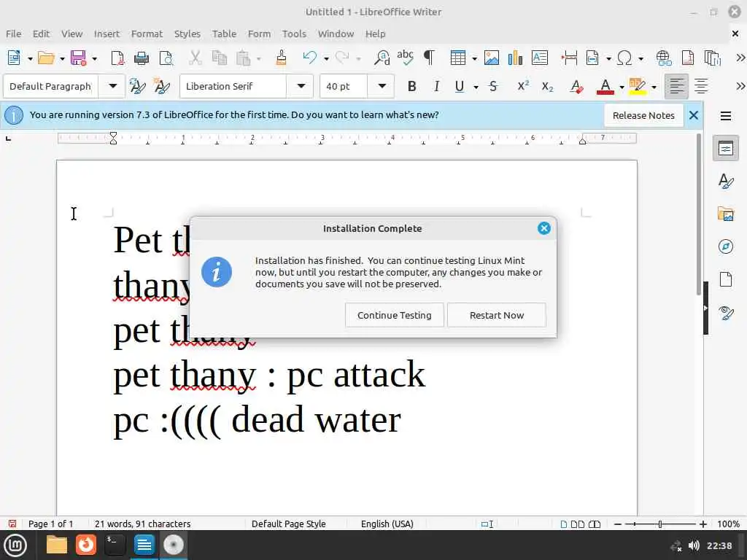
Task: Toggle Underline formatting
Action: pos(460,86)
